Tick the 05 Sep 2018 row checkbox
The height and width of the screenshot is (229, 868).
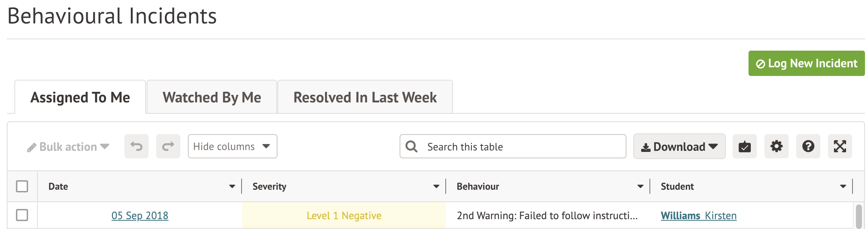tap(22, 215)
